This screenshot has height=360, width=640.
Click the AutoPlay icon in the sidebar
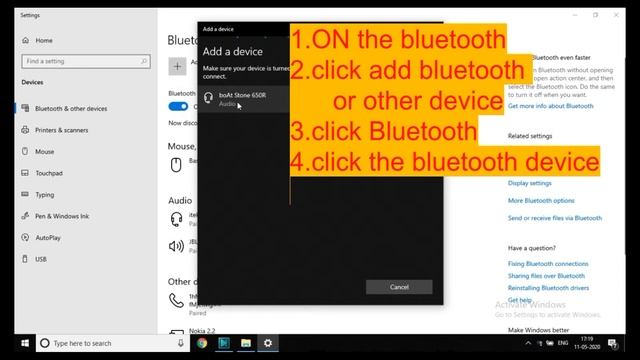click(25, 237)
